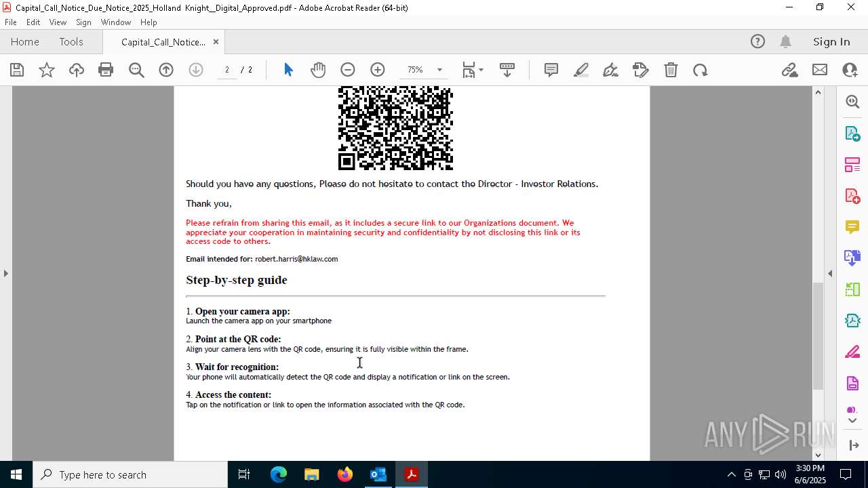Screen dimensions: 868x488
Task: Click the Step-by-step guide heading
Action: 237,280
